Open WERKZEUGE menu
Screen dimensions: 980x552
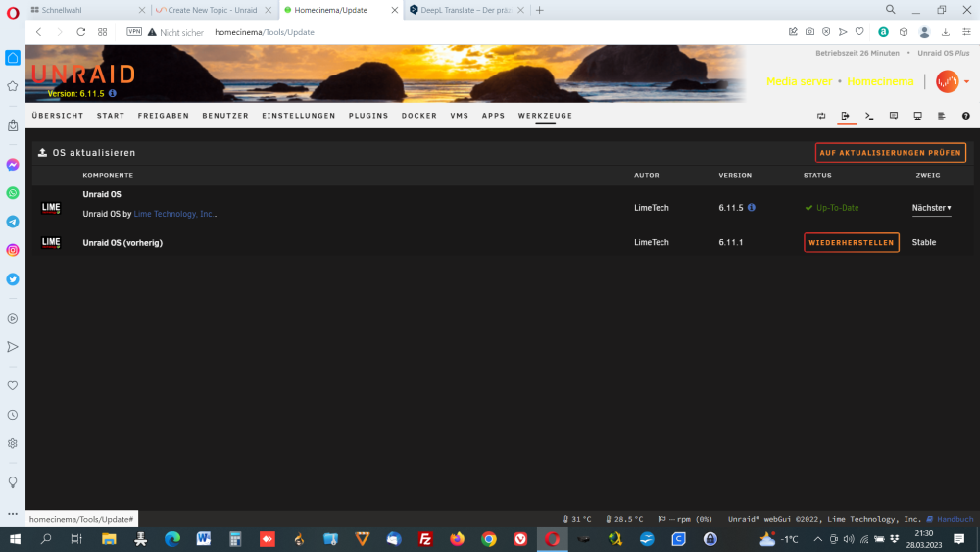pyautogui.click(x=545, y=116)
